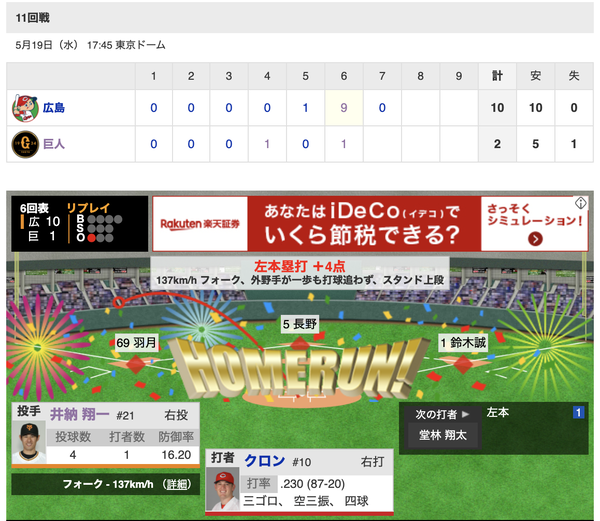Click the 5月19日 東京ドーム date text
600x521 pixels.
pyautogui.click(x=90, y=45)
